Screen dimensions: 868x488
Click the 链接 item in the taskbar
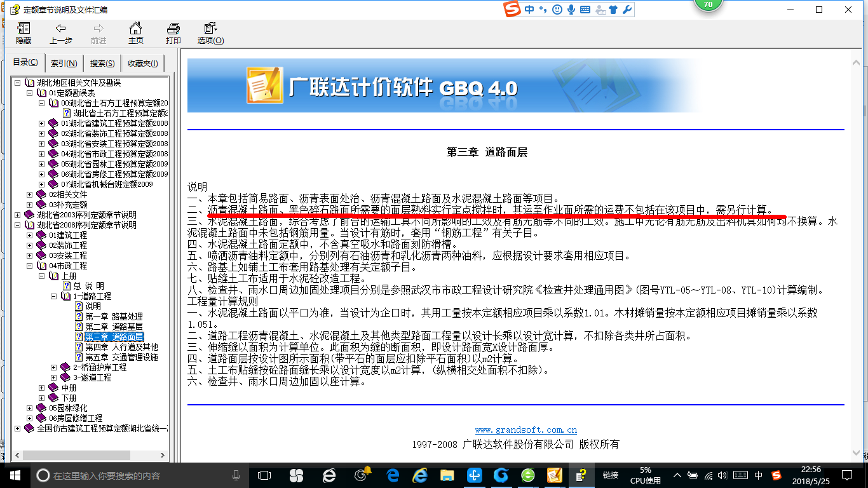tap(611, 475)
